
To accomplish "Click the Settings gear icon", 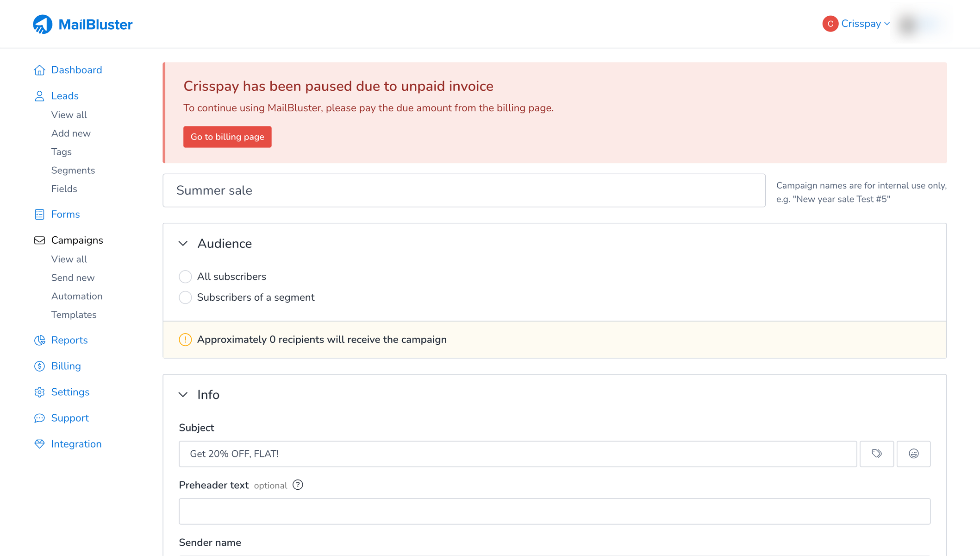I will click(x=39, y=392).
